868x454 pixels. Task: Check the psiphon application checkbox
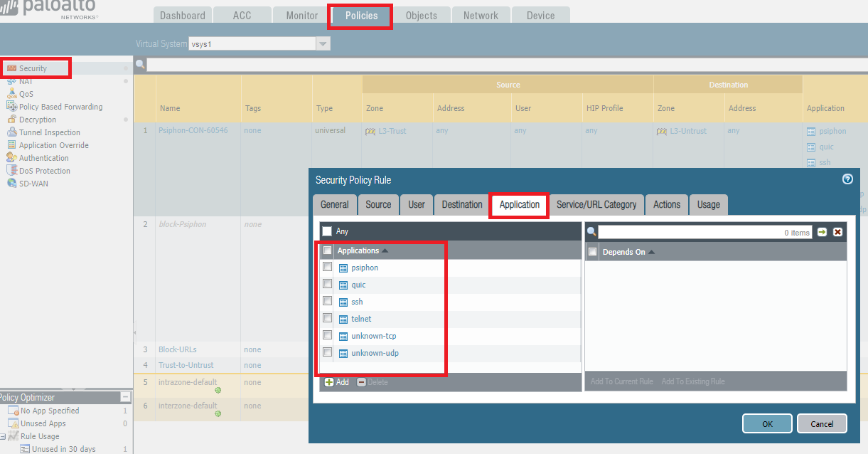click(x=327, y=267)
